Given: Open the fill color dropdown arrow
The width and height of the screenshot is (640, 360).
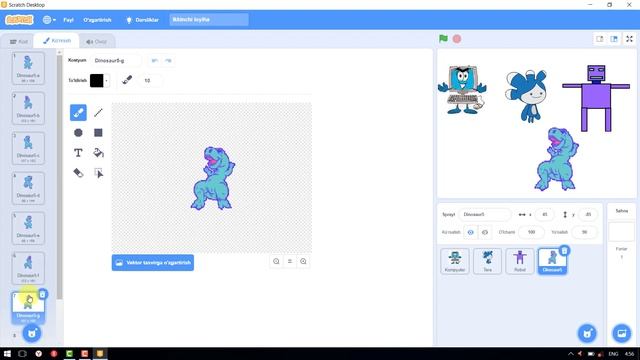Looking at the screenshot, I should (107, 80).
